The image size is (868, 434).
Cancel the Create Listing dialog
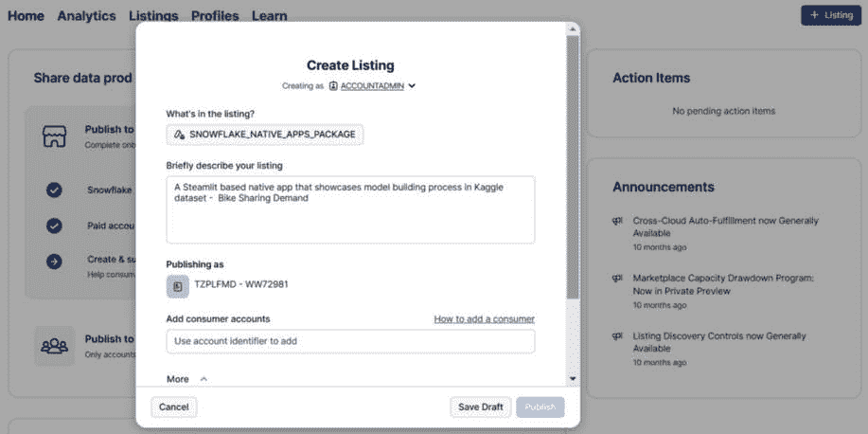(x=174, y=407)
